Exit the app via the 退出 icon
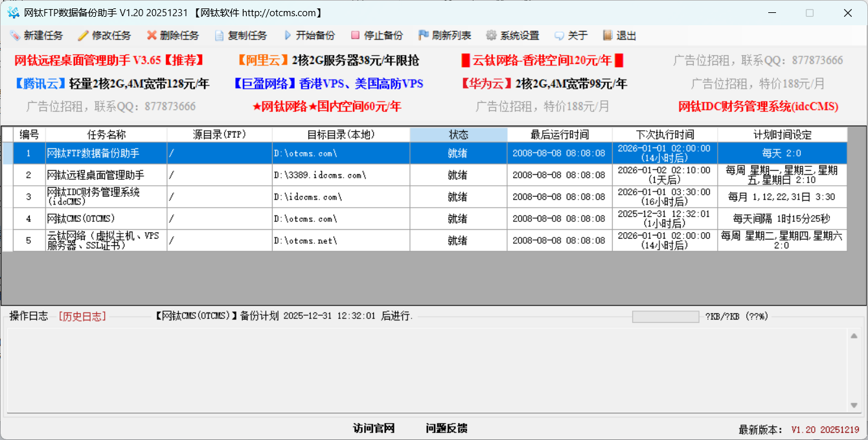The image size is (868, 440). pos(607,36)
